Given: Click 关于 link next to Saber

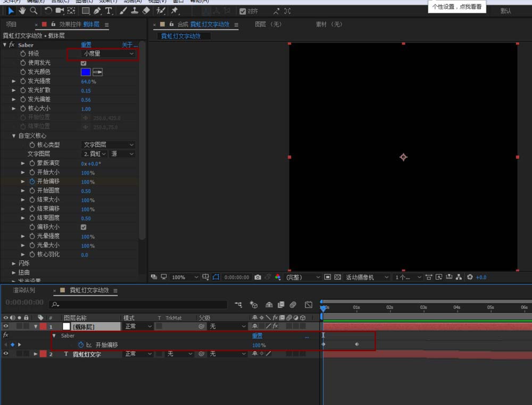Looking at the screenshot, I should 128,45.
